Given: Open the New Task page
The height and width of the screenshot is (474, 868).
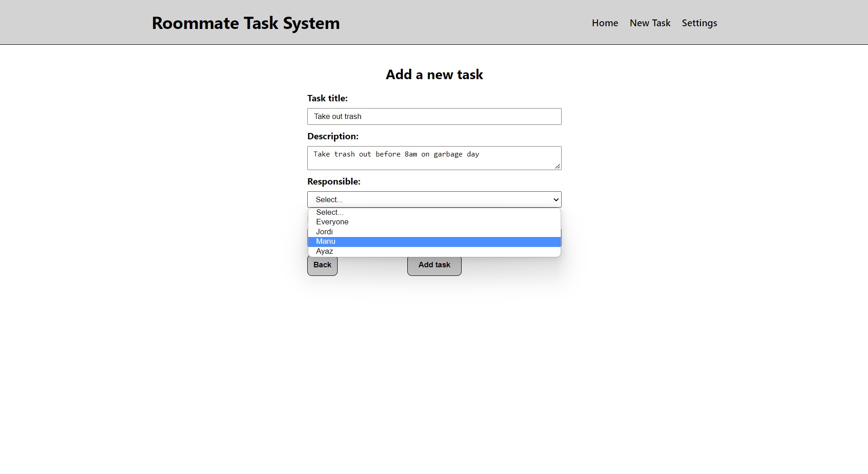Looking at the screenshot, I should [x=649, y=23].
